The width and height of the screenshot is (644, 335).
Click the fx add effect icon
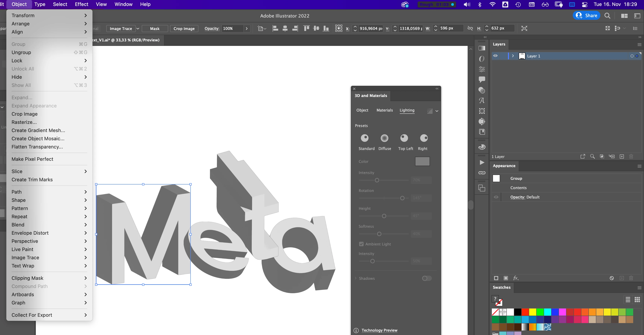pyautogui.click(x=516, y=278)
